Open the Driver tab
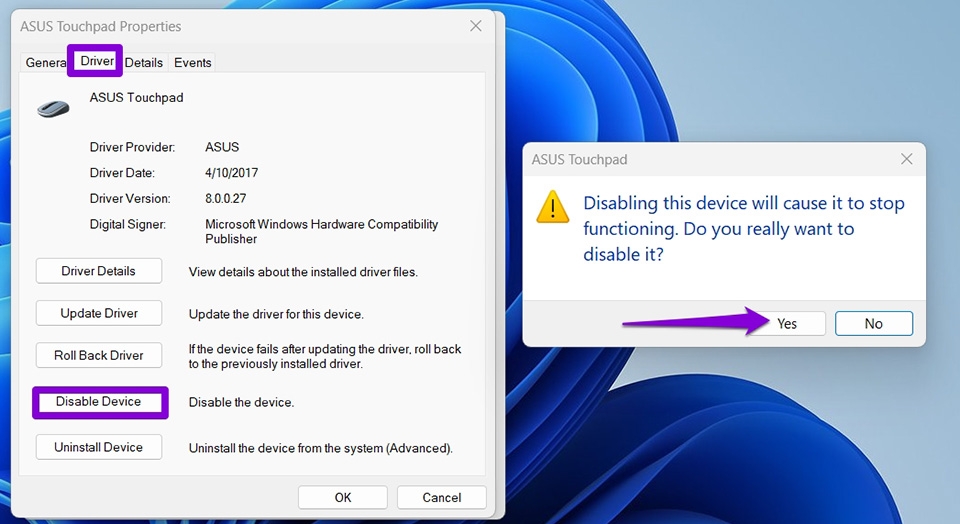Screen dimensions: 960x524 tap(97, 61)
